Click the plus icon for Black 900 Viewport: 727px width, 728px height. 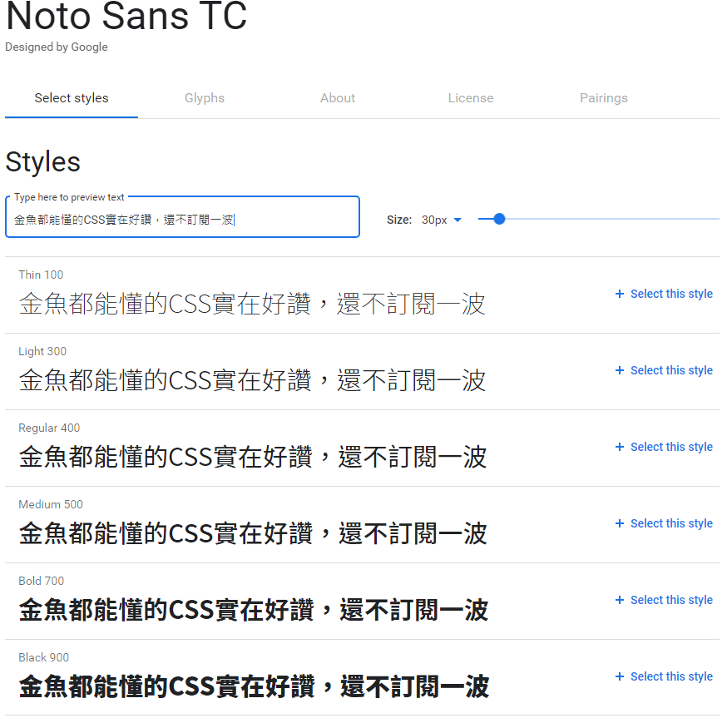[620, 677]
